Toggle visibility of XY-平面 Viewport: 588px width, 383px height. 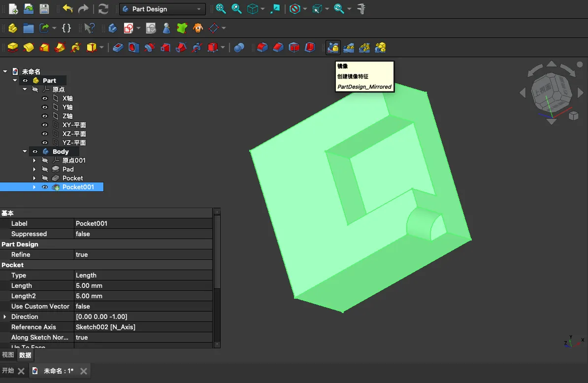point(45,125)
